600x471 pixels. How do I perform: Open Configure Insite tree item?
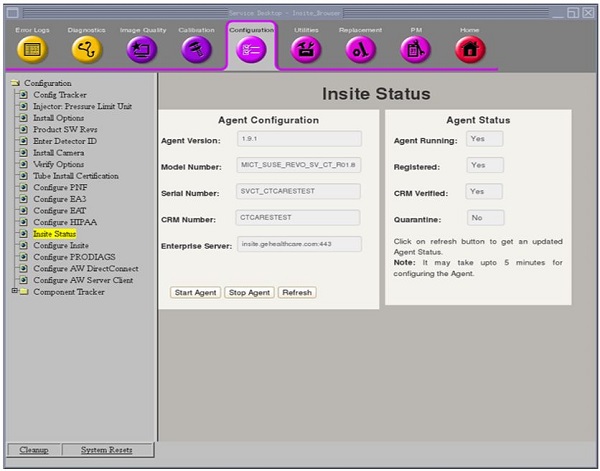point(61,245)
